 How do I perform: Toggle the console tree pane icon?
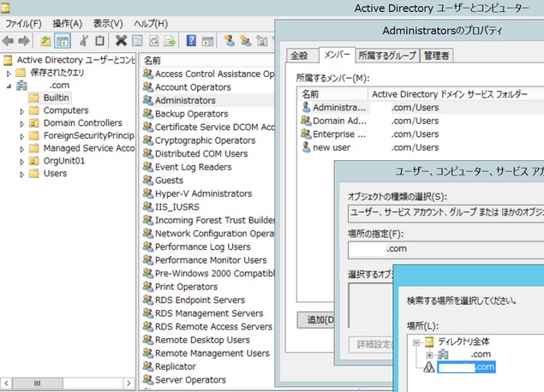point(63,41)
